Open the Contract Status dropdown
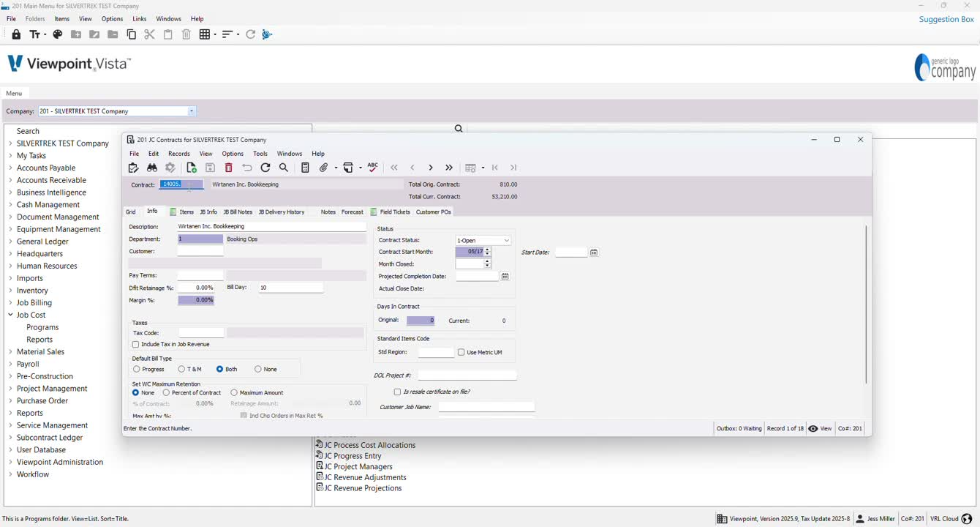 [x=506, y=240]
